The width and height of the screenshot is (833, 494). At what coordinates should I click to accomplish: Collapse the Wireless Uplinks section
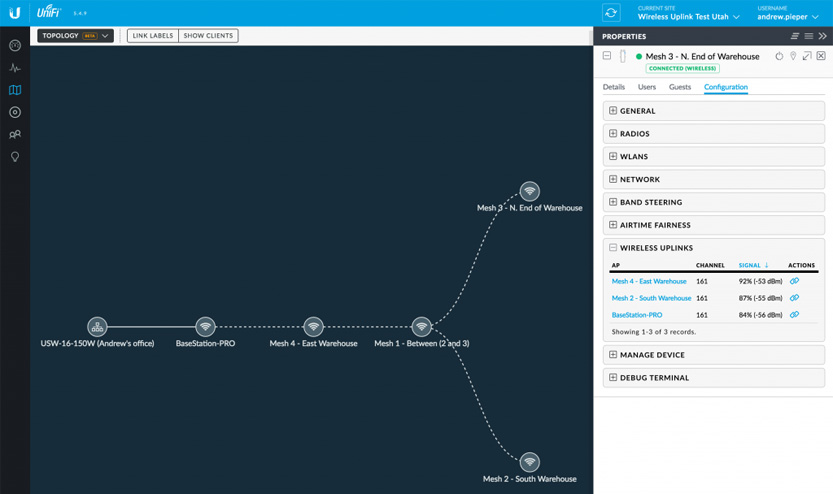click(x=713, y=248)
